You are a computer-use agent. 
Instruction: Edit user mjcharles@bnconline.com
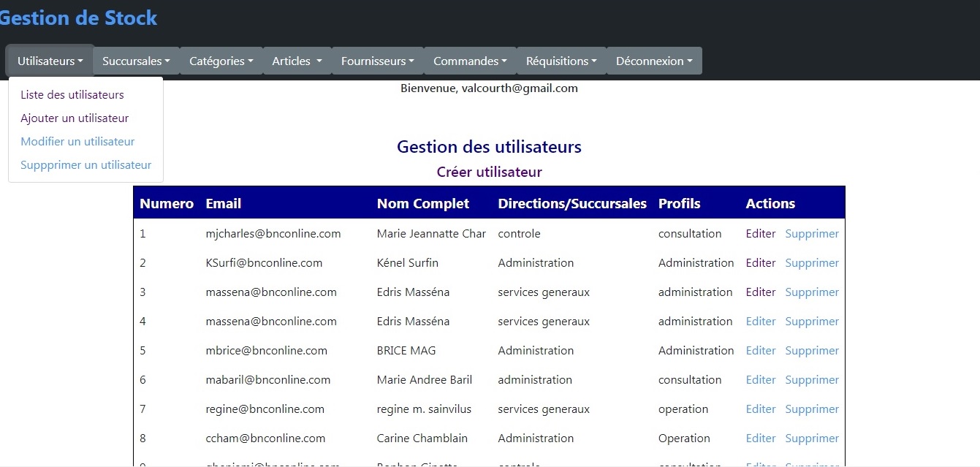click(760, 234)
